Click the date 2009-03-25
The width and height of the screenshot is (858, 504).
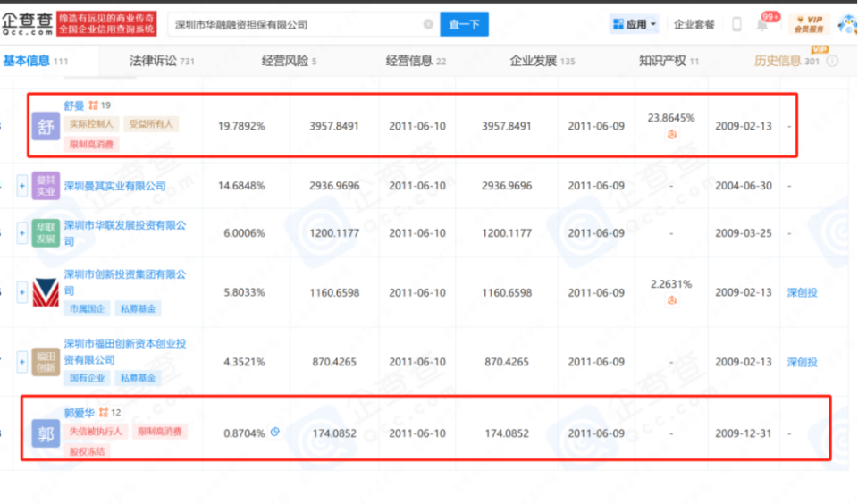pyautogui.click(x=744, y=233)
